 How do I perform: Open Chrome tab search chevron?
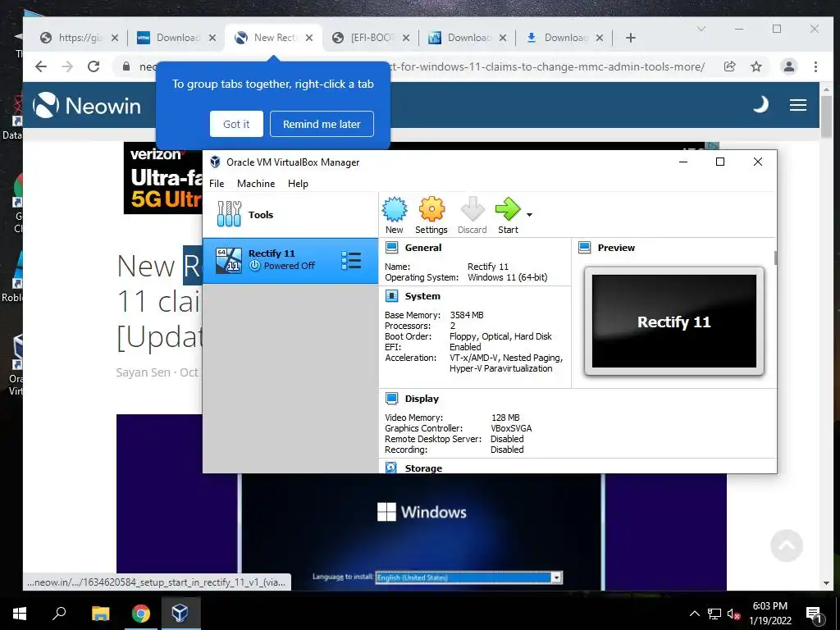701,29
